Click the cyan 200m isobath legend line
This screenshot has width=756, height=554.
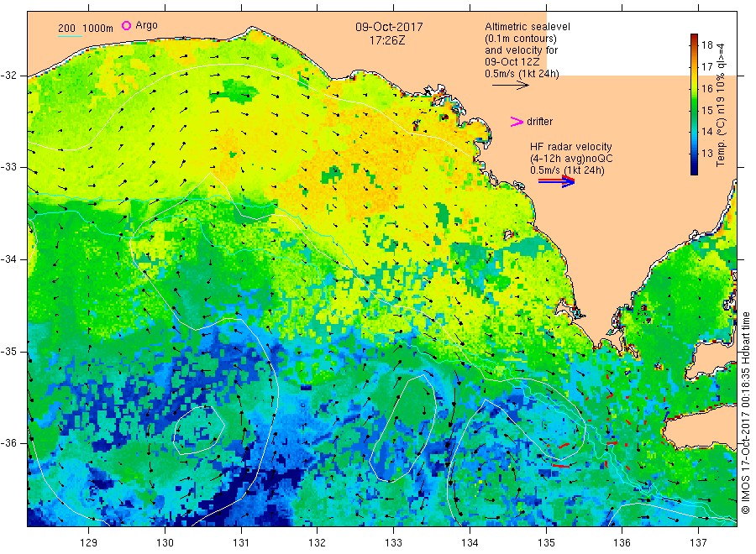(70, 36)
